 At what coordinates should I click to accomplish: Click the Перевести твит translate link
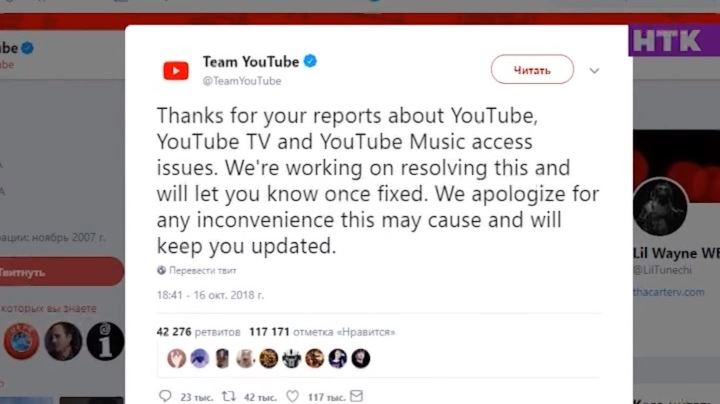(202, 270)
